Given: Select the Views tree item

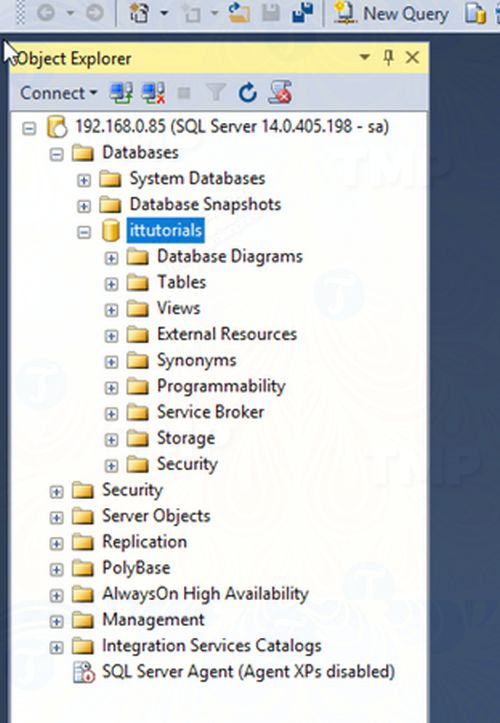Looking at the screenshot, I should pyautogui.click(x=179, y=308).
